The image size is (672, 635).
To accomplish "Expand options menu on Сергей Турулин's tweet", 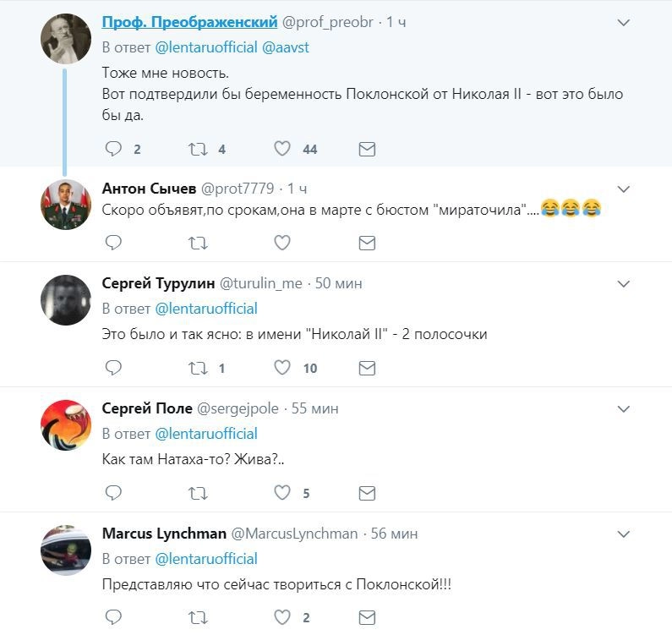I will pyautogui.click(x=624, y=283).
